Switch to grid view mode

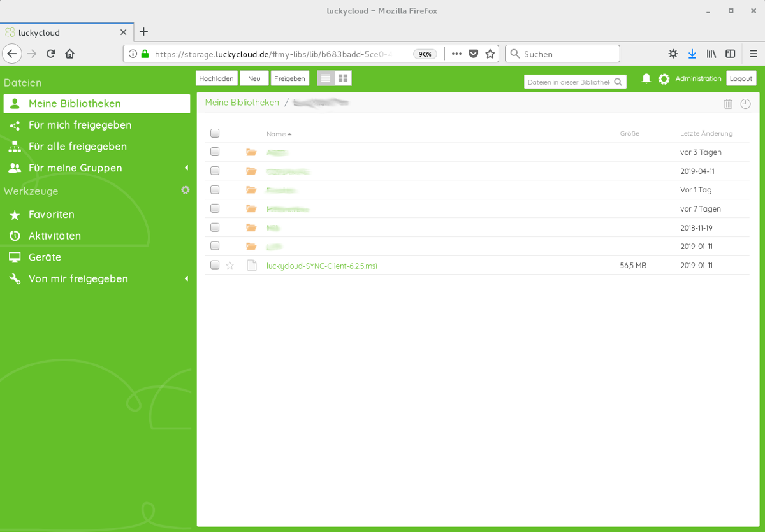pyautogui.click(x=343, y=78)
